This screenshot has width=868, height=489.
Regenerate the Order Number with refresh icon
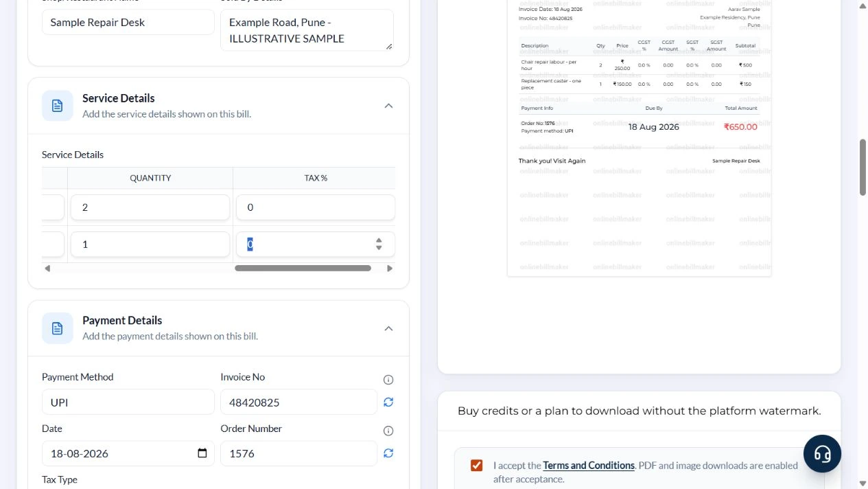[388, 453]
